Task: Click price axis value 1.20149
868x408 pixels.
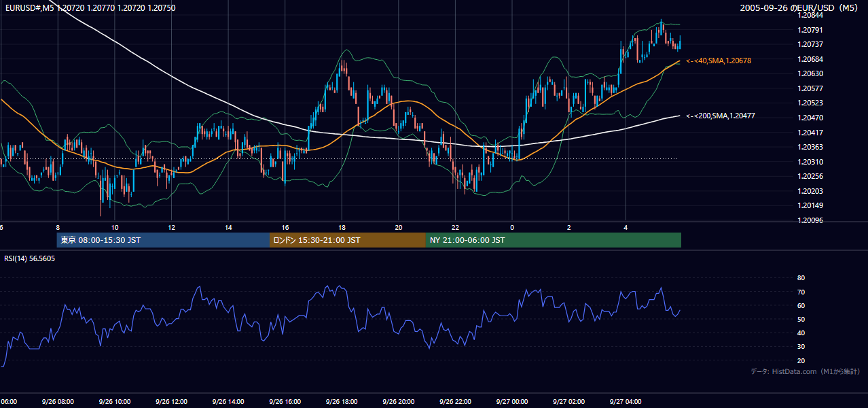Action: (811, 205)
